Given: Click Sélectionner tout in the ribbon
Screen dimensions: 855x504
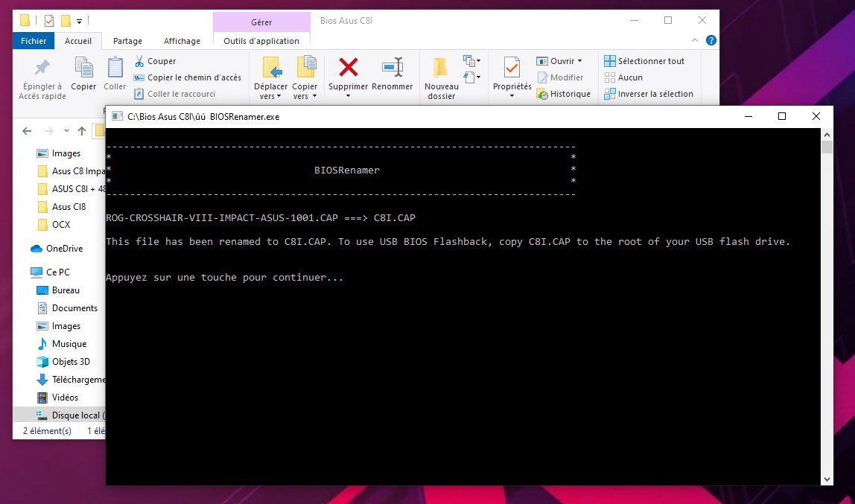Looking at the screenshot, I should pyautogui.click(x=643, y=61).
